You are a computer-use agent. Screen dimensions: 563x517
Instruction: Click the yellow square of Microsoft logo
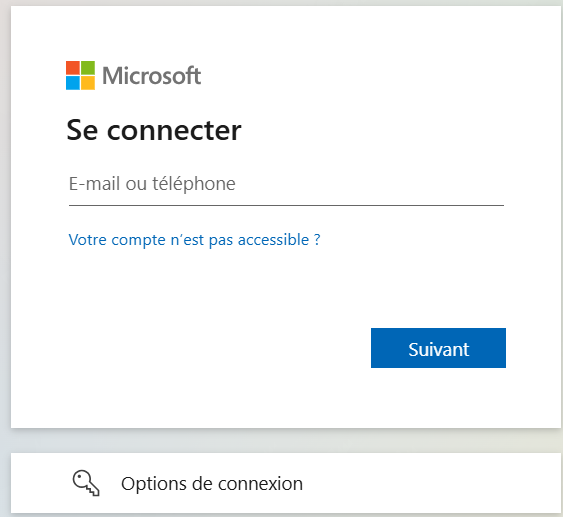pyautogui.click(x=88, y=83)
